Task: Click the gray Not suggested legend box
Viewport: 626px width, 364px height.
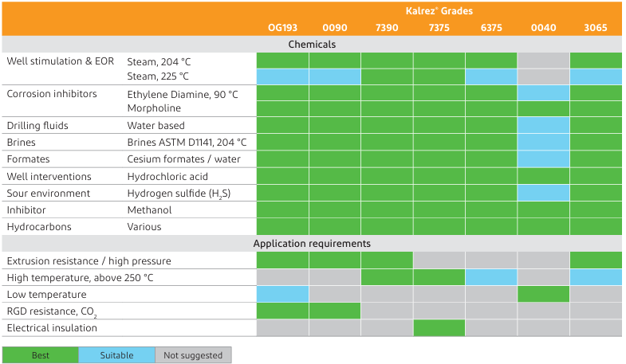Action: click(x=193, y=355)
